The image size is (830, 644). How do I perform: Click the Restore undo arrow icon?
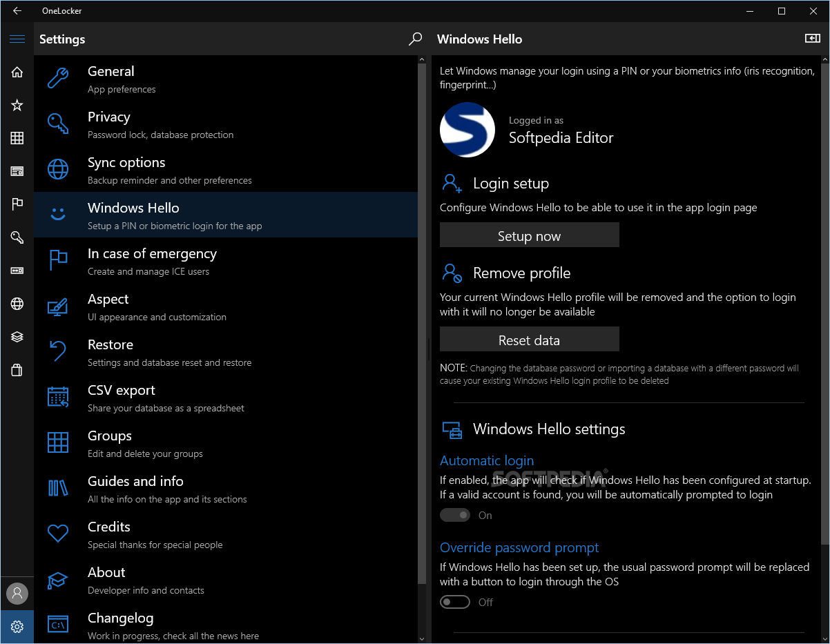click(x=58, y=351)
